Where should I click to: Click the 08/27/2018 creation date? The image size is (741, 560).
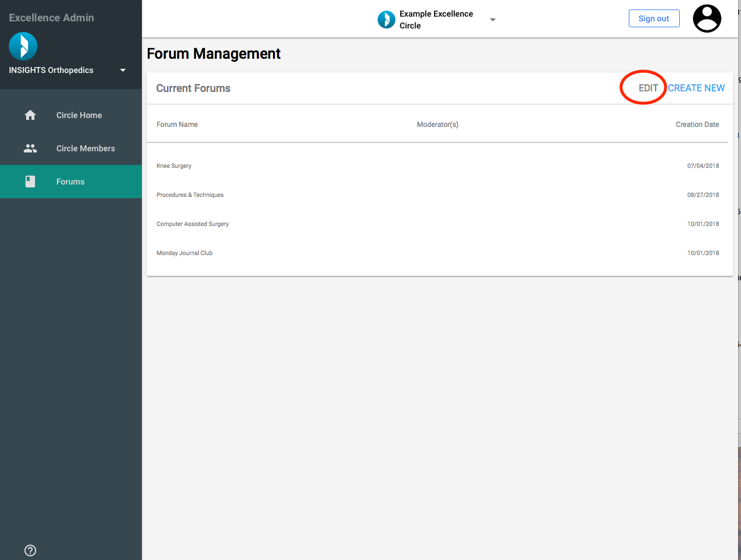[703, 195]
